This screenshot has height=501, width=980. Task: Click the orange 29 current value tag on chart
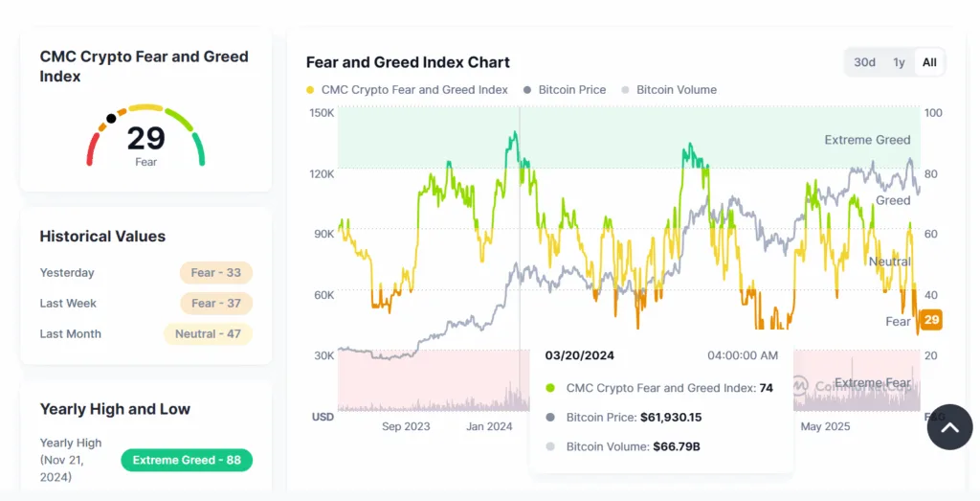[x=932, y=320]
